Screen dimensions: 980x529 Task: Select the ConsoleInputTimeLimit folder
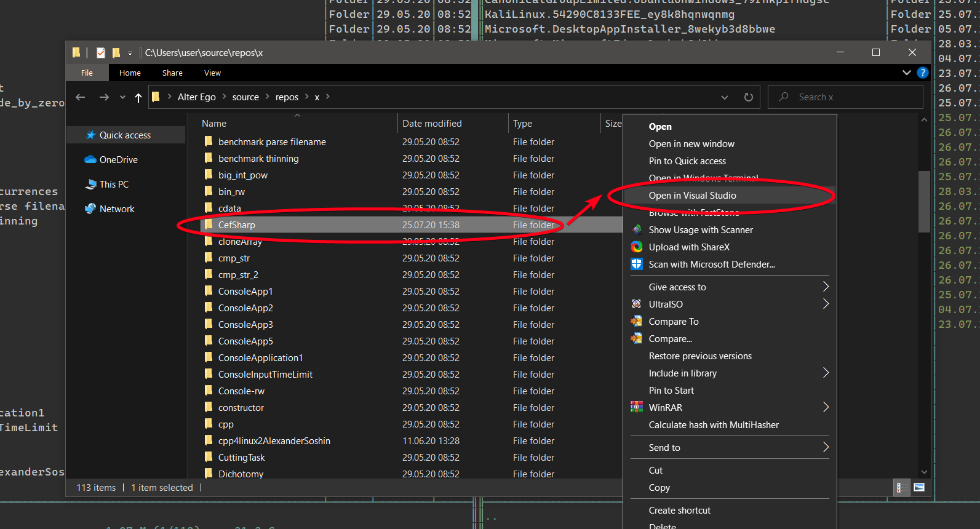tap(265, 375)
